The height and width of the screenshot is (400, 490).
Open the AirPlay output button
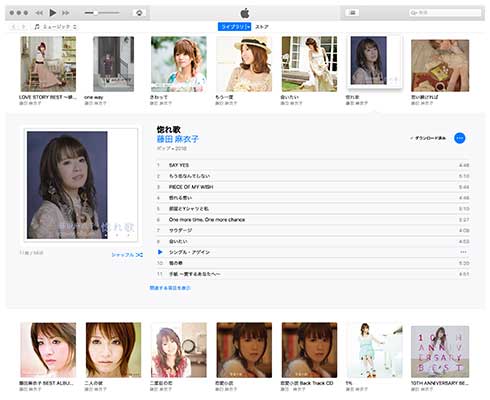point(139,13)
